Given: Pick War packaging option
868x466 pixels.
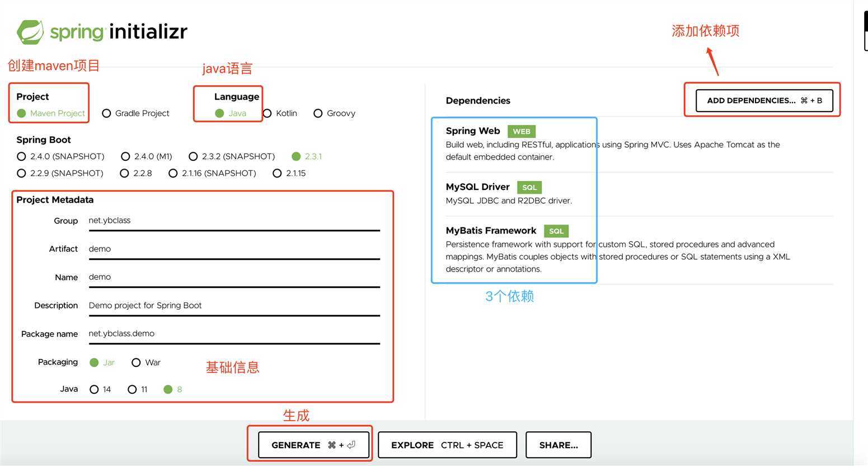Looking at the screenshot, I should [146, 362].
